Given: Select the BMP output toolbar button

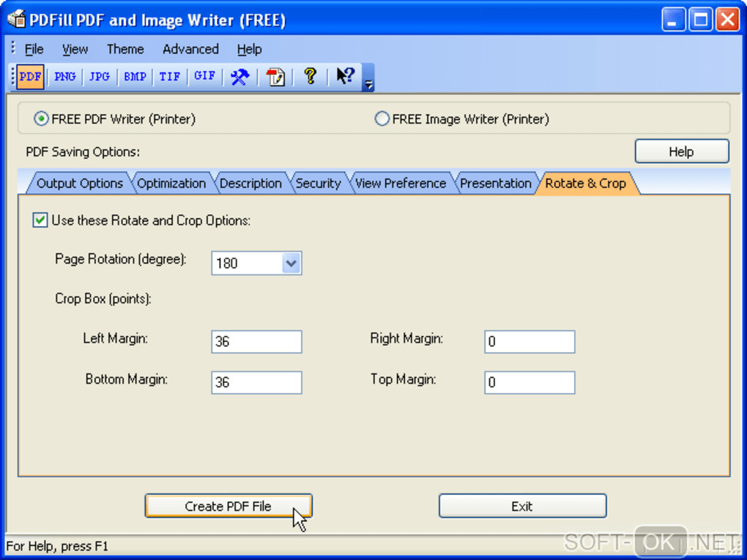Looking at the screenshot, I should click(x=135, y=77).
